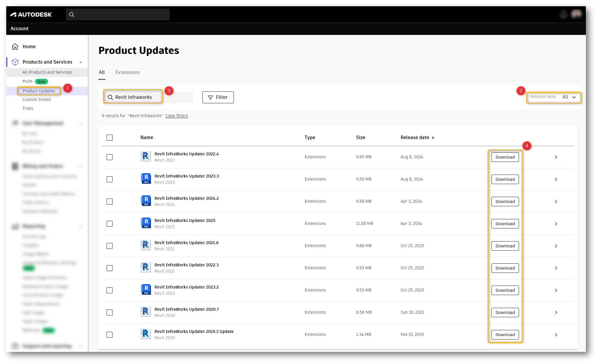Click the Products and Services cube icon
This screenshot has width=598, height=364.
coord(15,62)
